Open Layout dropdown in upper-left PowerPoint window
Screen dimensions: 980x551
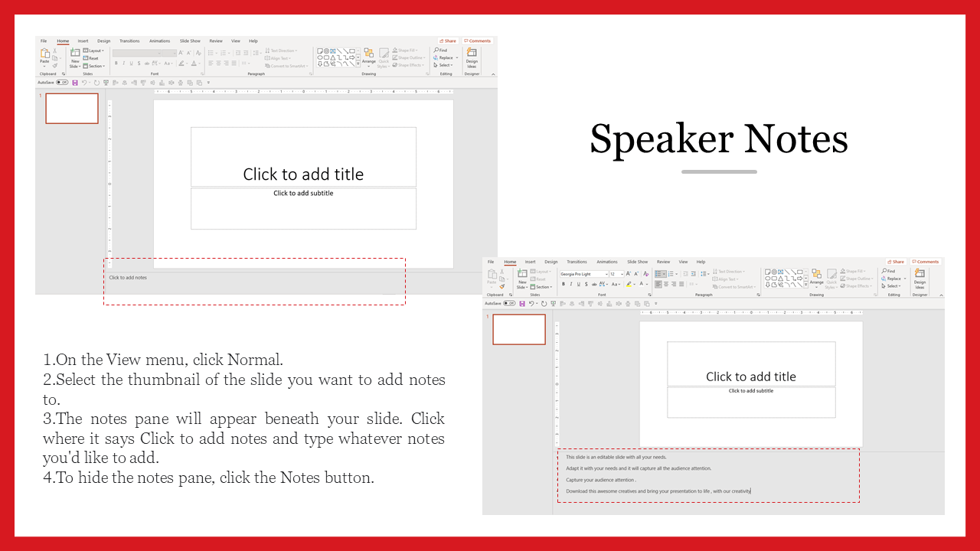point(93,51)
